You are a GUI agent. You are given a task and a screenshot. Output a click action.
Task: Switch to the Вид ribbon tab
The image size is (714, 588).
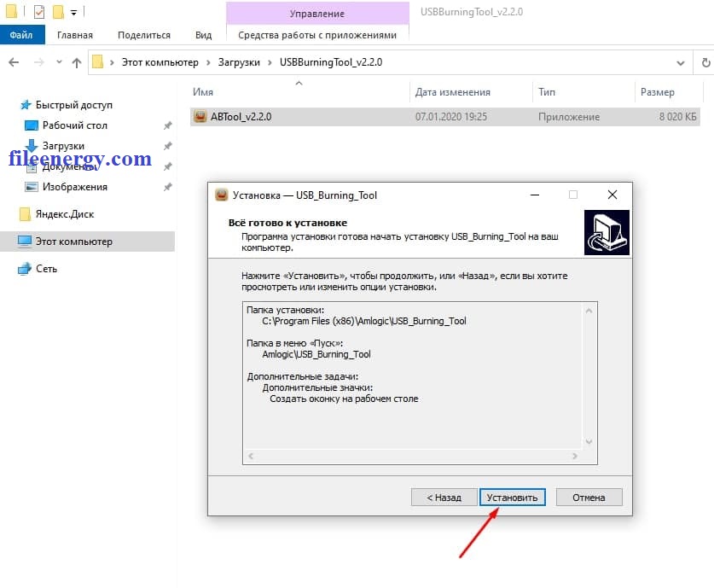(x=204, y=35)
